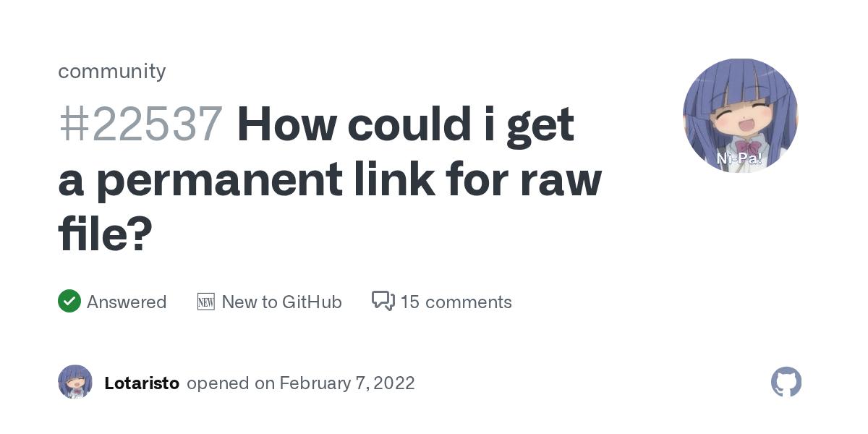Click the "How could i get" title line
Image resolution: width=868 pixels, height=434 pixels.
point(405,124)
